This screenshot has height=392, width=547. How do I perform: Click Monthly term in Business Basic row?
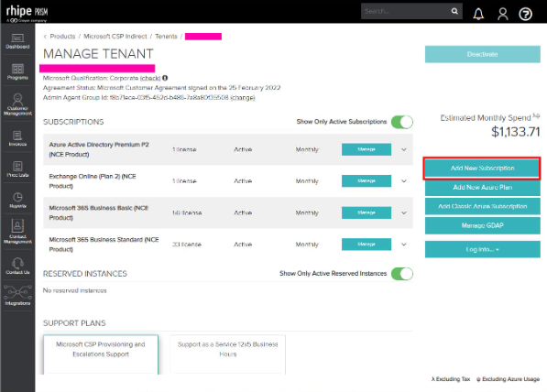(307, 212)
